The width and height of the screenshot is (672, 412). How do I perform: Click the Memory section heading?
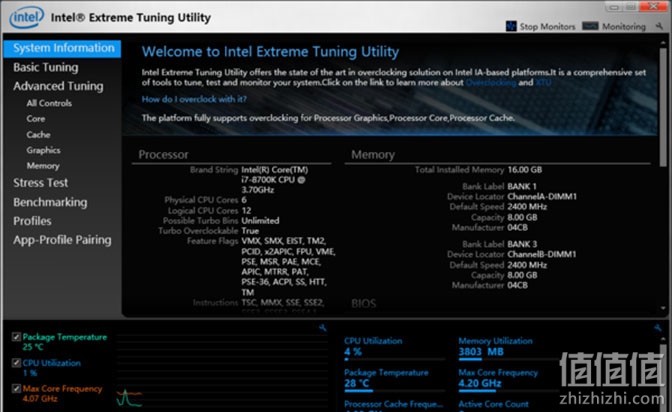(x=373, y=155)
